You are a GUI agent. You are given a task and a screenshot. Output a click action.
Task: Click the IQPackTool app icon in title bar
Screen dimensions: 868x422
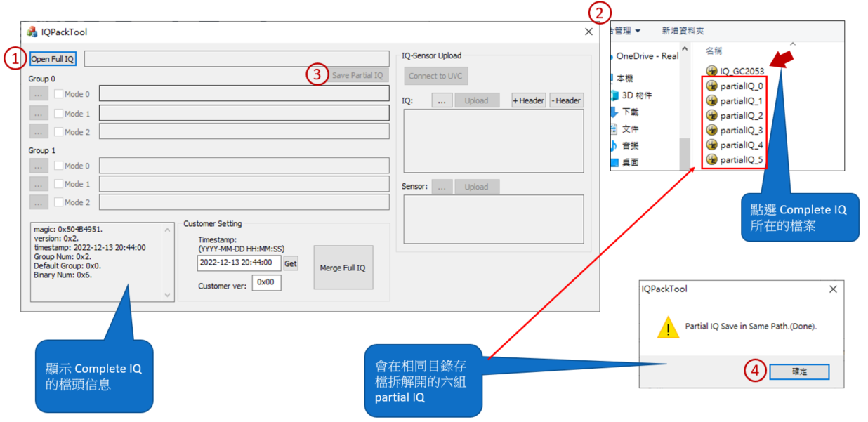point(32,32)
